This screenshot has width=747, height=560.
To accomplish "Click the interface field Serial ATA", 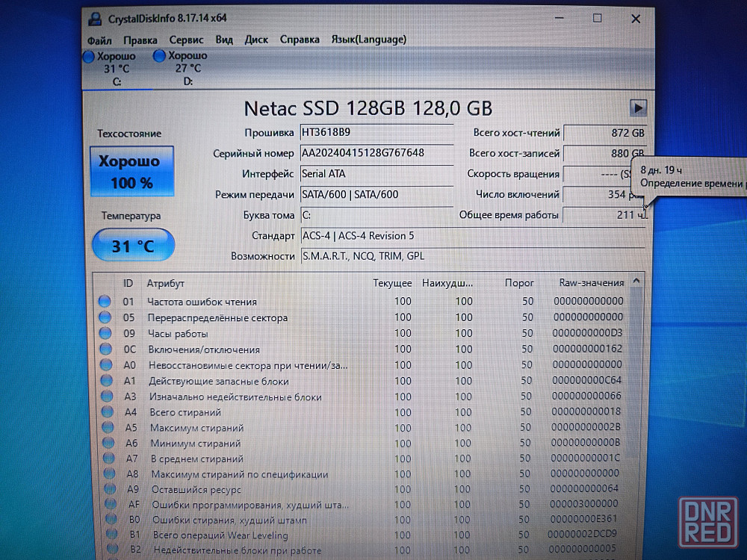I will coord(376,174).
